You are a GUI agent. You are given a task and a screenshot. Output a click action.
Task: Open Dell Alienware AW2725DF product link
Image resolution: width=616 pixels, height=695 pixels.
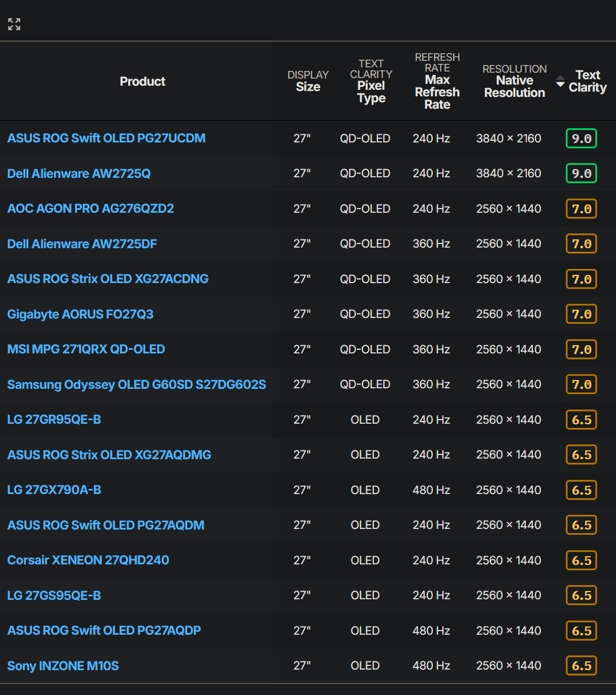82,243
